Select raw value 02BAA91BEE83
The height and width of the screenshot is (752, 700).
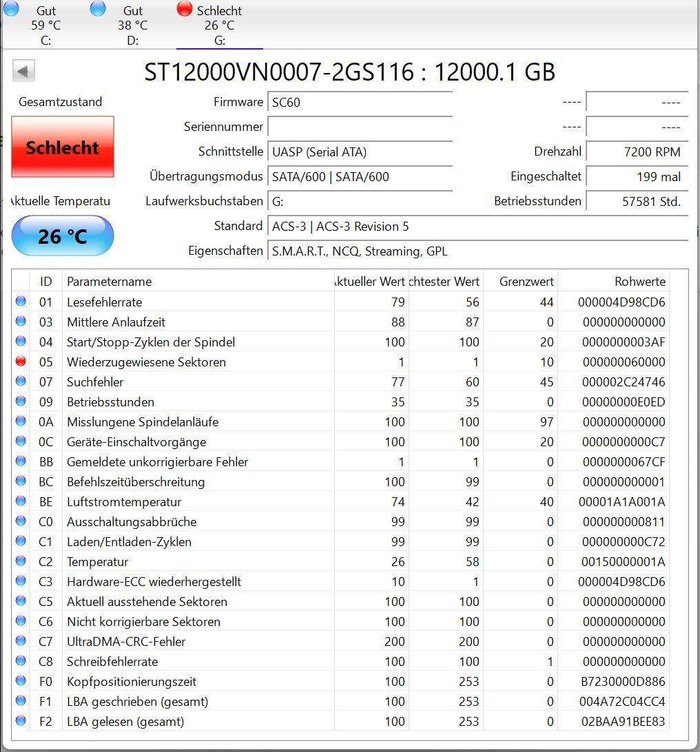pos(623,722)
